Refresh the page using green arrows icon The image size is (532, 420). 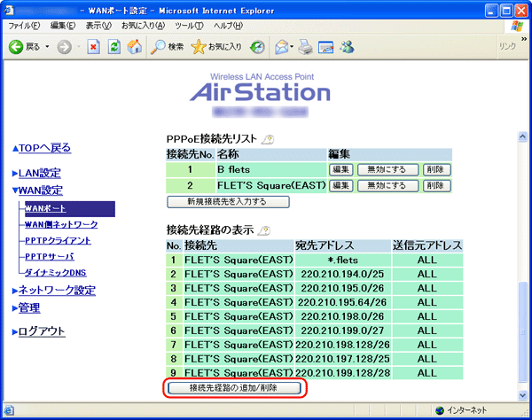tap(114, 47)
